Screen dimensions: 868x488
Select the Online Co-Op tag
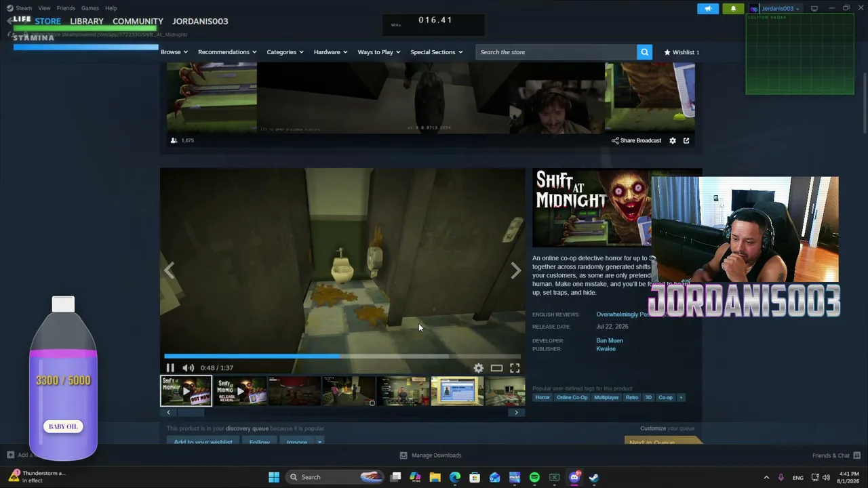point(572,397)
